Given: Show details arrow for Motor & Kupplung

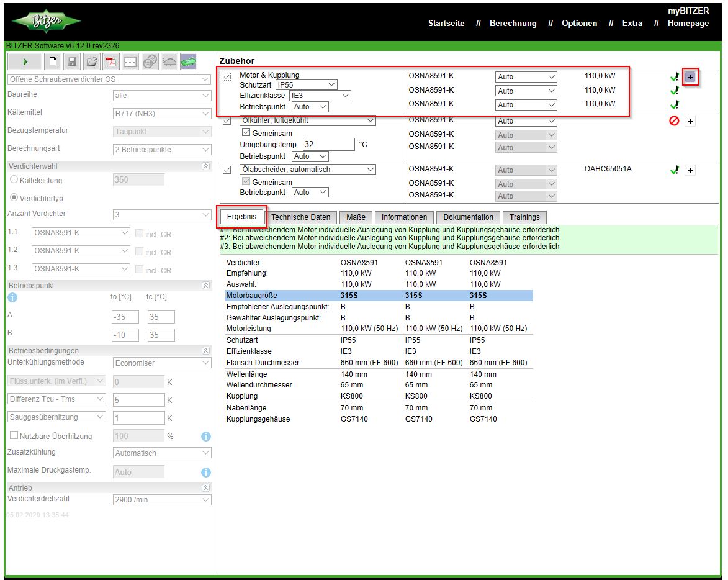Looking at the screenshot, I should (690, 77).
